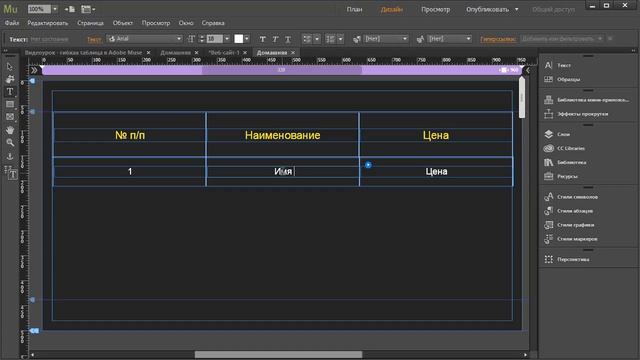
Task: Click the font size input field
Action: [214, 39]
